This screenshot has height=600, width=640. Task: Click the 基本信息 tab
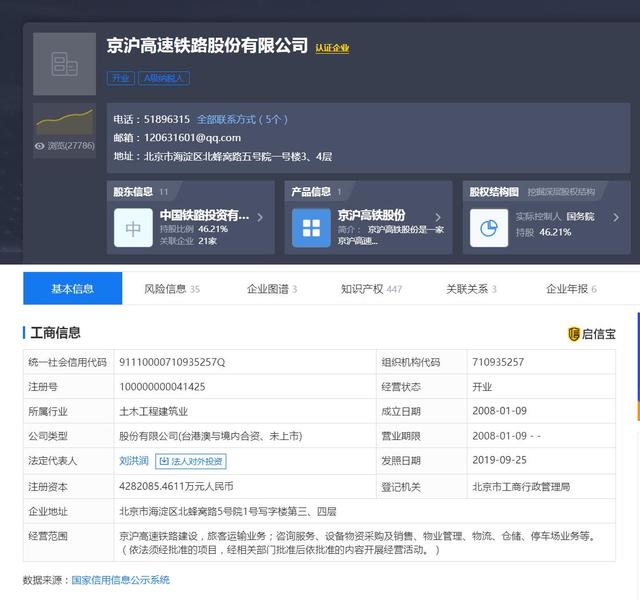click(x=73, y=289)
